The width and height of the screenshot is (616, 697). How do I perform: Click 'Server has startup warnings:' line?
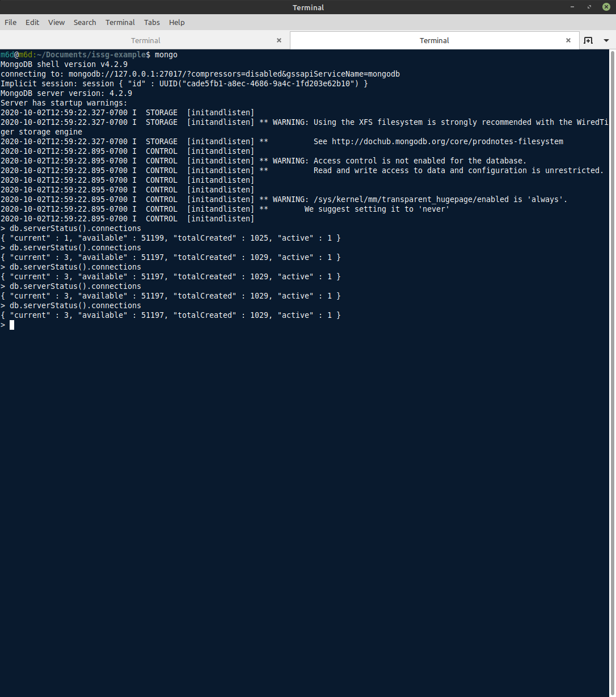(64, 103)
